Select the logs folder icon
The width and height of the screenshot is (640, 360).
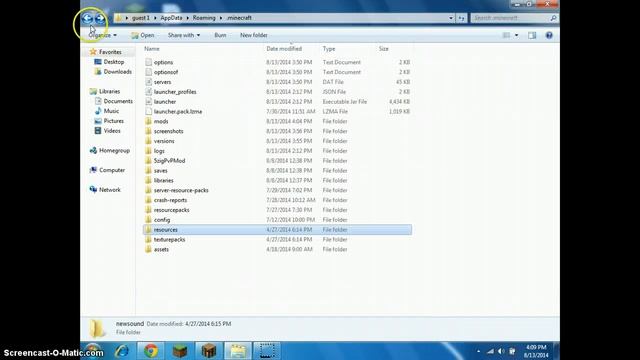pyautogui.click(x=149, y=151)
